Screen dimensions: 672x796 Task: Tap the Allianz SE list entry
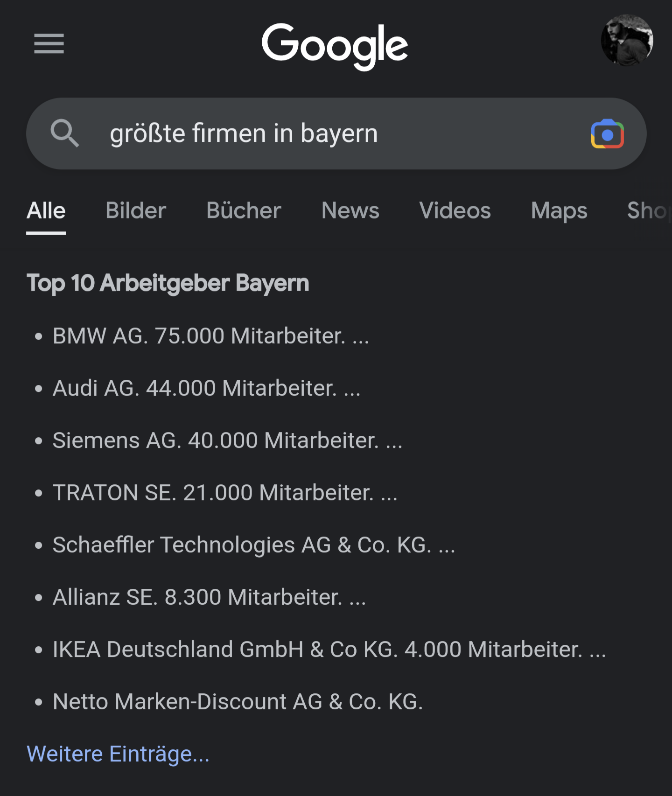click(x=209, y=597)
